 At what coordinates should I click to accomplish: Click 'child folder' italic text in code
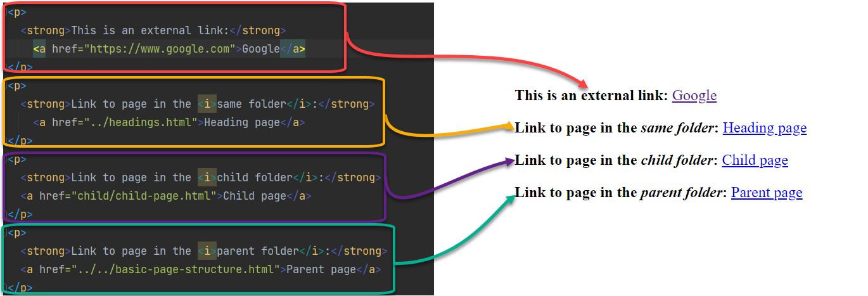[x=255, y=177]
